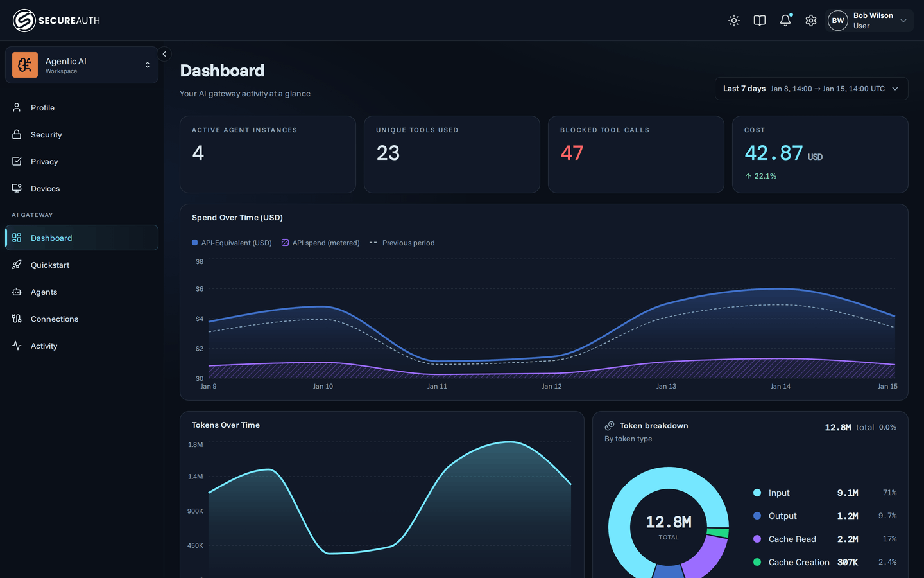
Task: Click the Profile person icon
Action: (x=17, y=107)
